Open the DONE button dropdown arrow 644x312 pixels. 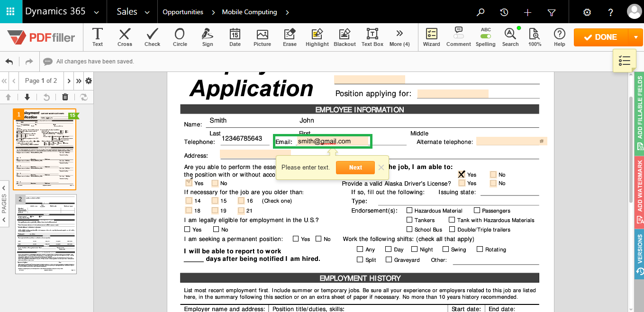tap(635, 37)
